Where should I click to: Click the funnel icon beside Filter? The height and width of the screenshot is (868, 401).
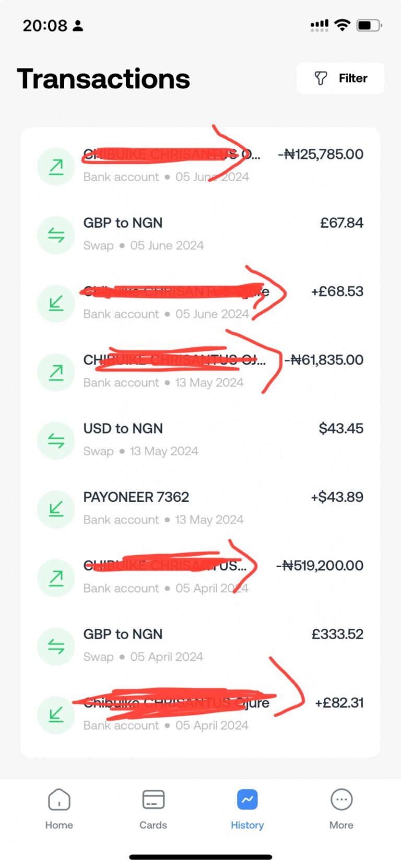pos(321,78)
